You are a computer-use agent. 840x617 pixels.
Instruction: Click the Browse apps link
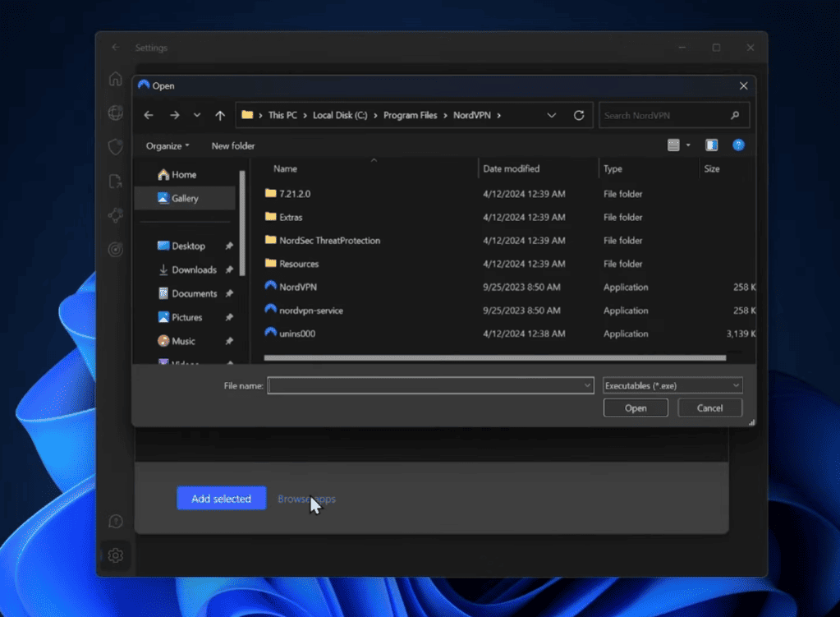point(305,498)
